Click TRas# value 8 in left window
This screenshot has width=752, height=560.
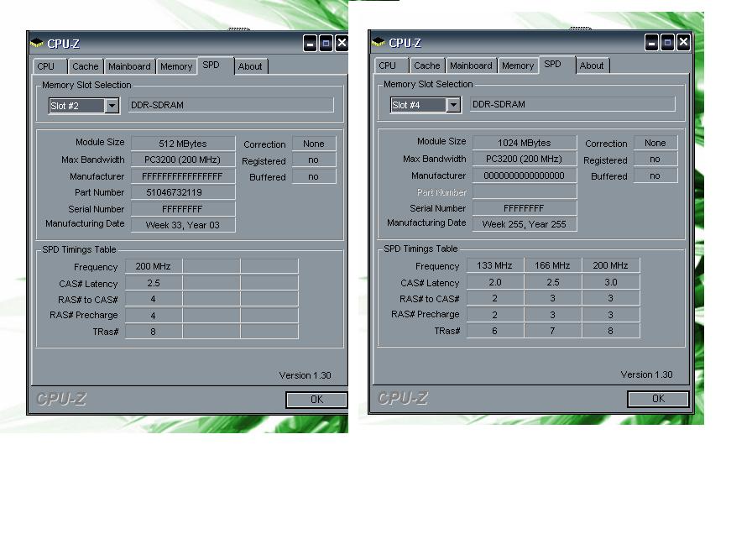coord(153,332)
